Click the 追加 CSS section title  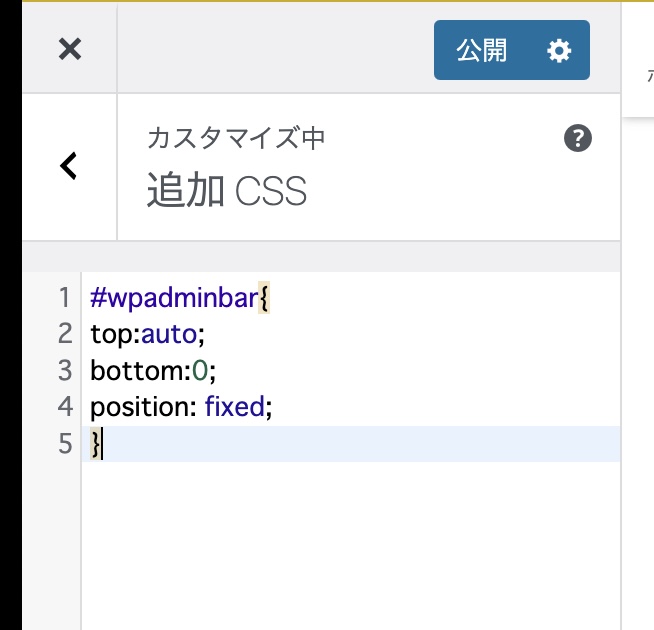[226, 190]
